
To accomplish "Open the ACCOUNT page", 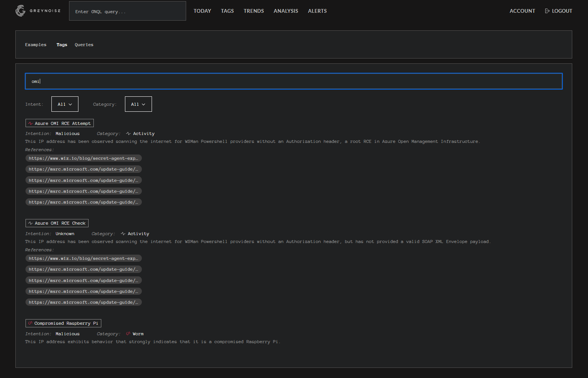I will pos(522,11).
